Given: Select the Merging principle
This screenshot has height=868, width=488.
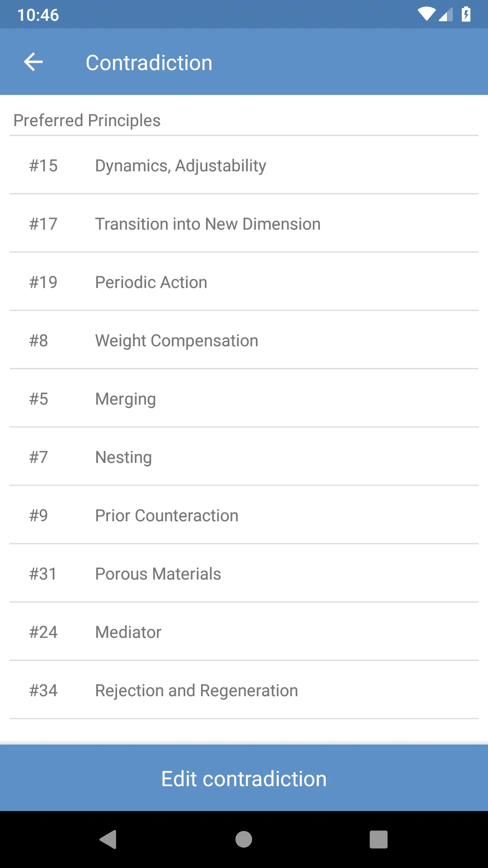Looking at the screenshot, I should pyautogui.click(x=244, y=399).
